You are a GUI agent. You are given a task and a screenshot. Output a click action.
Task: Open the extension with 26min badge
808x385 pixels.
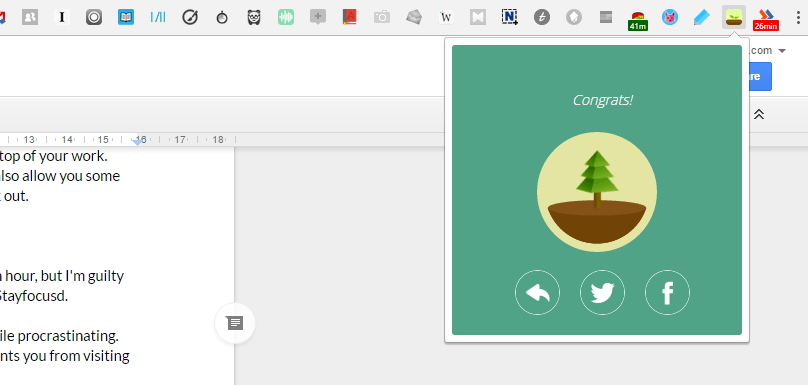tap(766, 19)
